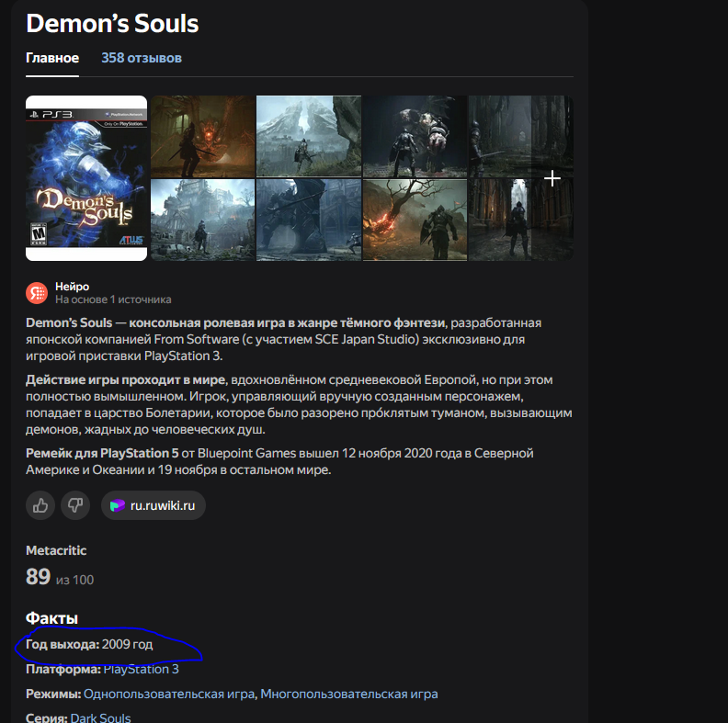Open screenshot of castle village in fog
Screen dimensions: 728x723
point(203,220)
